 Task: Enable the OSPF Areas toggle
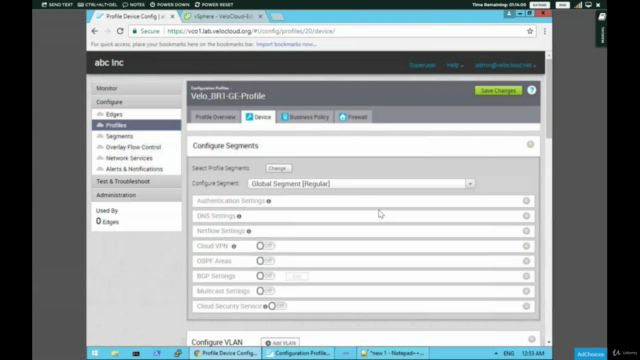click(x=265, y=261)
